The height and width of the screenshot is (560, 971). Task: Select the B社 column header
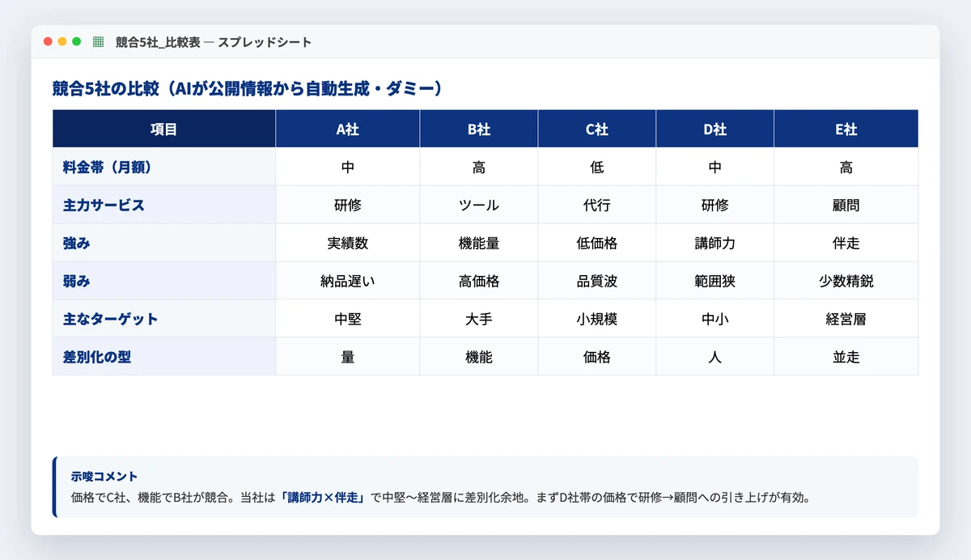point(479,129)
